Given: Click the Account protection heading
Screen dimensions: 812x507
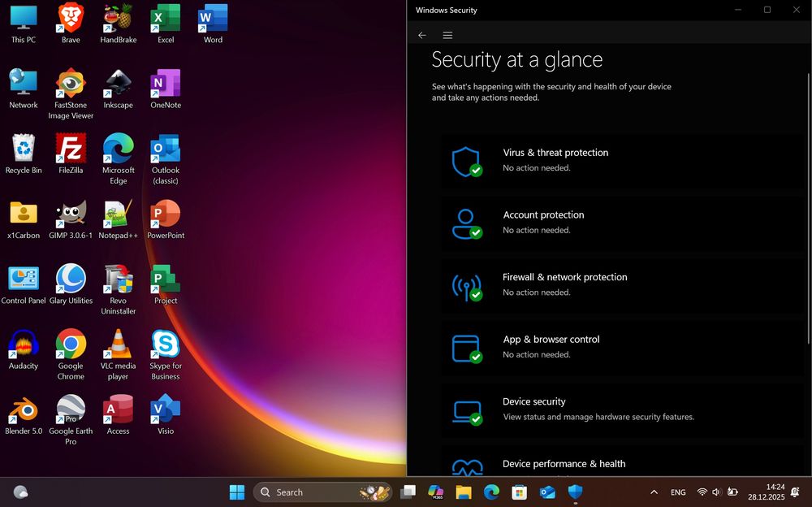Looking at the screenshot, I should [543, 214].
